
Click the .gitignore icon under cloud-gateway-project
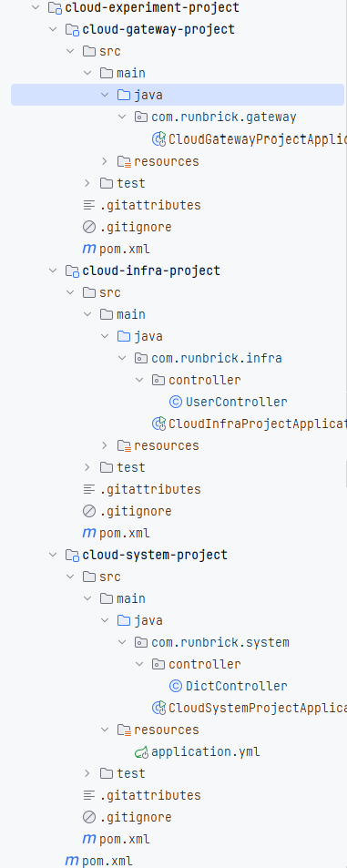[89, 227]
